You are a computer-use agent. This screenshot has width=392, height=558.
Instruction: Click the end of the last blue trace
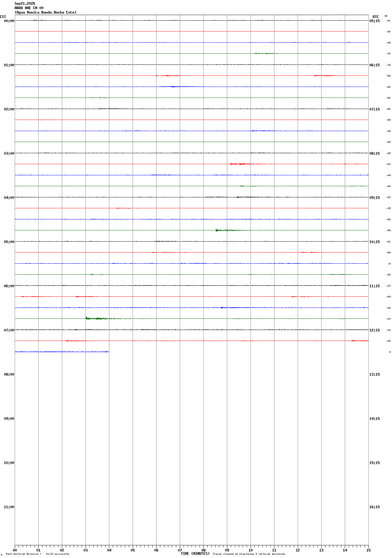[x=109, y=352]
